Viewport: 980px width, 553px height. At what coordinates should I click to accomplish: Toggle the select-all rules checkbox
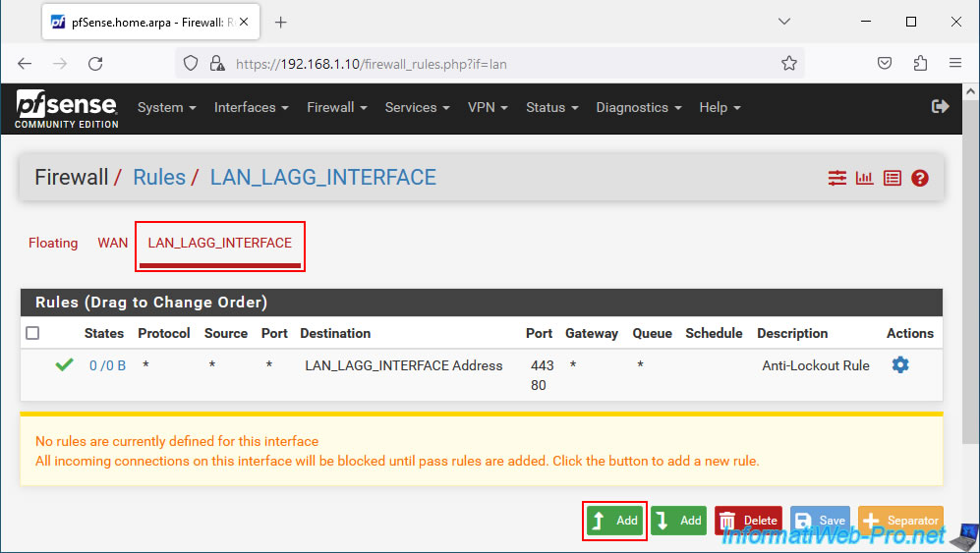pos(32,333)
